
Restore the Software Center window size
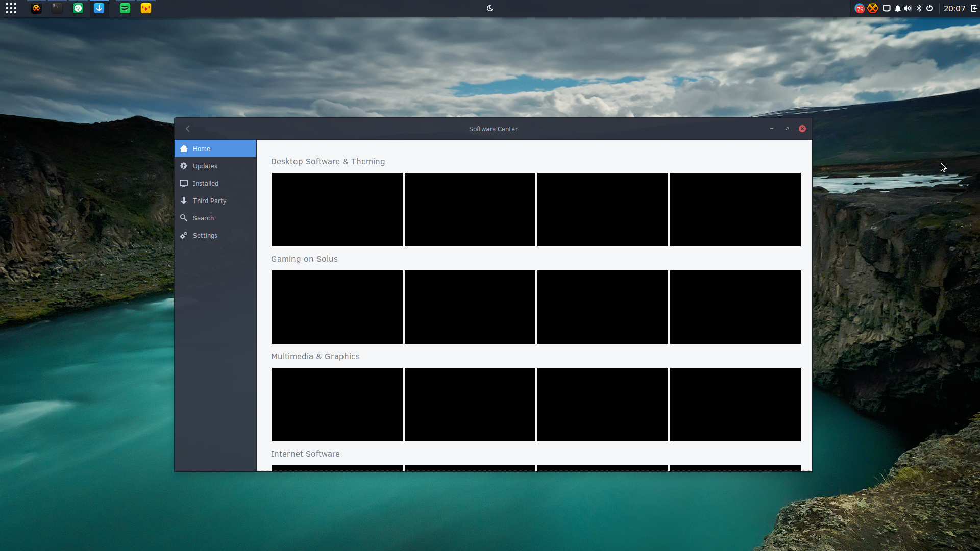click(x=787, y=129)
